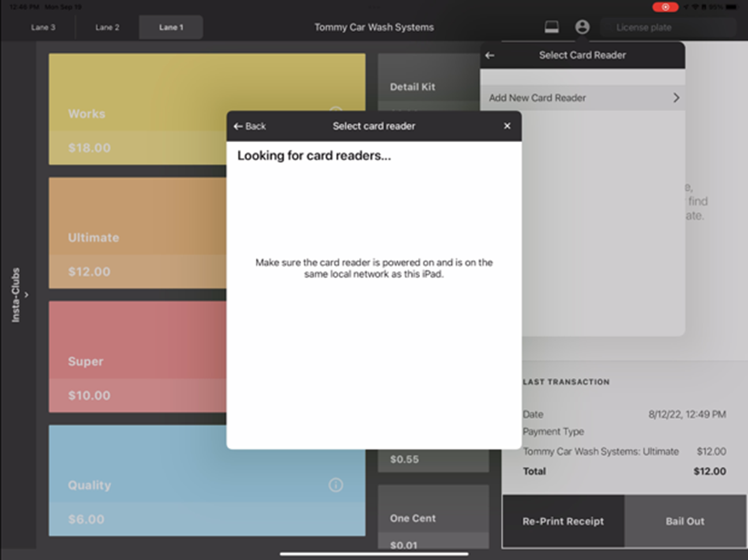This screenshot has width=748, height=560.
Task: Click the $18.00 Works price
Action: (x=89, y=148)
